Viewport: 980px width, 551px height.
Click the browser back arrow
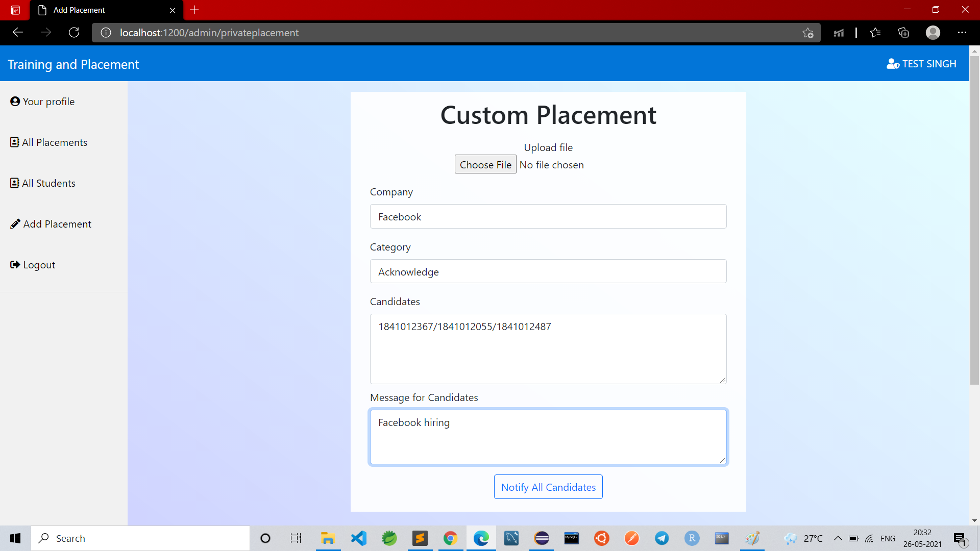click(18, 32)
